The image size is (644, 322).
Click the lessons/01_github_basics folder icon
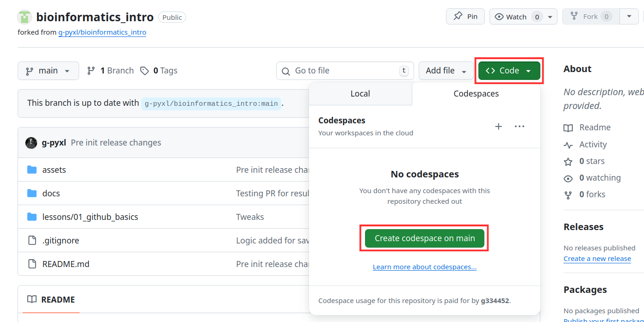pos(32,217)
